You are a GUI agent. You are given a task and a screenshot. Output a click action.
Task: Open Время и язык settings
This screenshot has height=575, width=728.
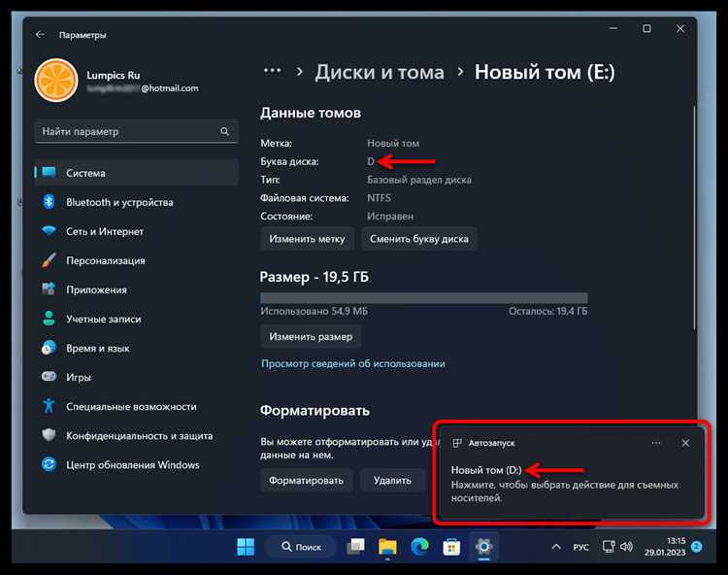click(x=137, y=349)
